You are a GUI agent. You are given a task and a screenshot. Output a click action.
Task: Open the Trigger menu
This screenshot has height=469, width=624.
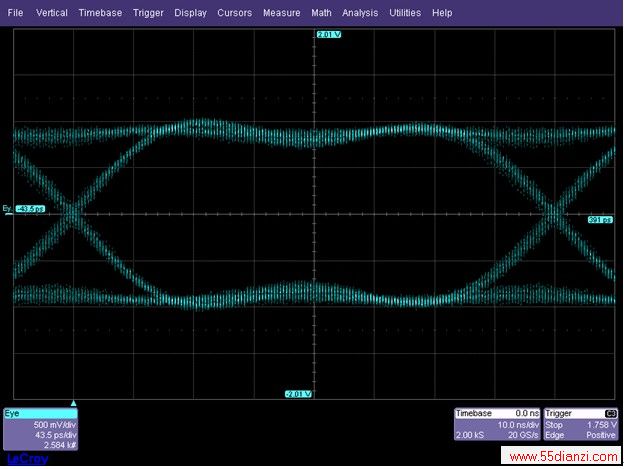tap(148, 13)
